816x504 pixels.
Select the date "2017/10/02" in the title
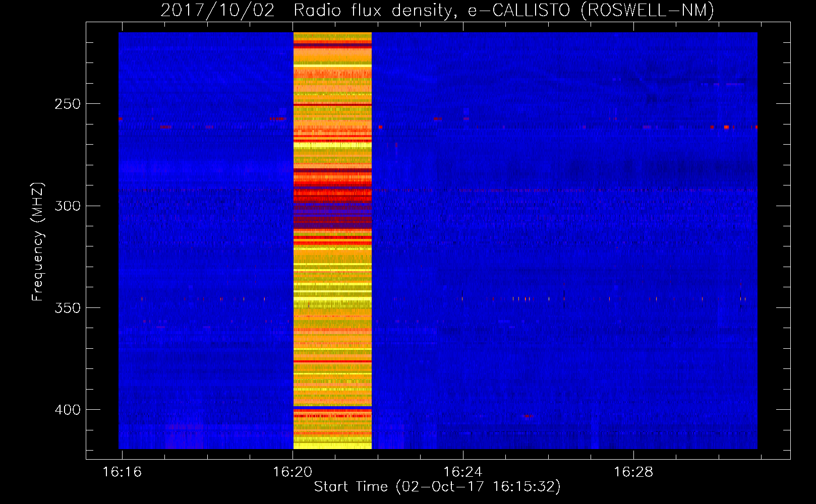pyautogui.click(x=218, y=10)
